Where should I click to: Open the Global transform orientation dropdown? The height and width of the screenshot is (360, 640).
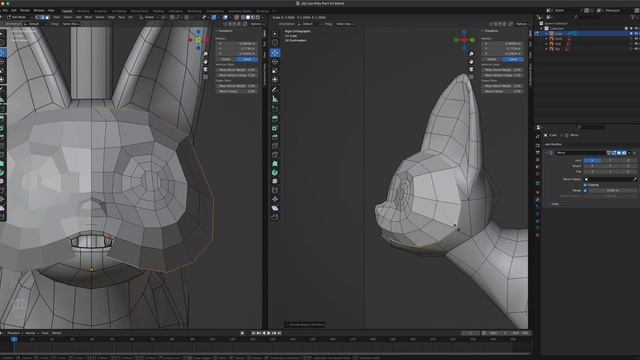tap(149, 18)
